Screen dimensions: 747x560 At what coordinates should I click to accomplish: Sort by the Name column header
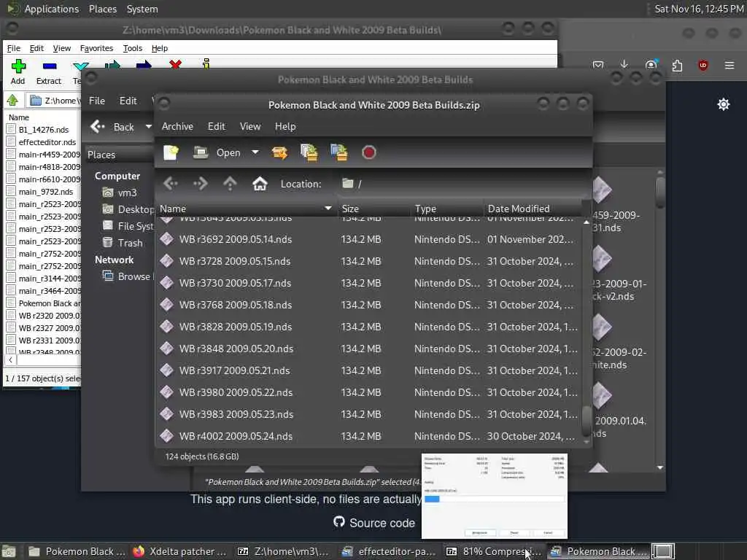(x=245, y=209)
